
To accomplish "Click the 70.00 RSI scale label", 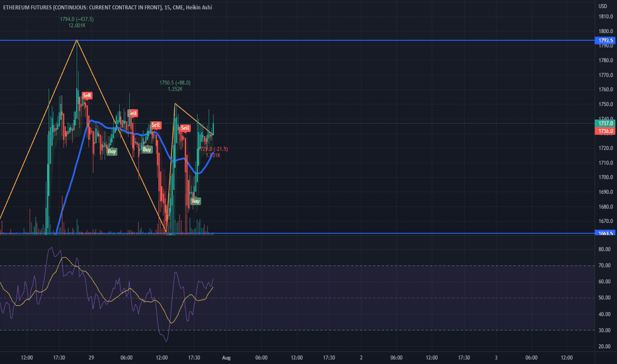I will (x=604, y=265).
